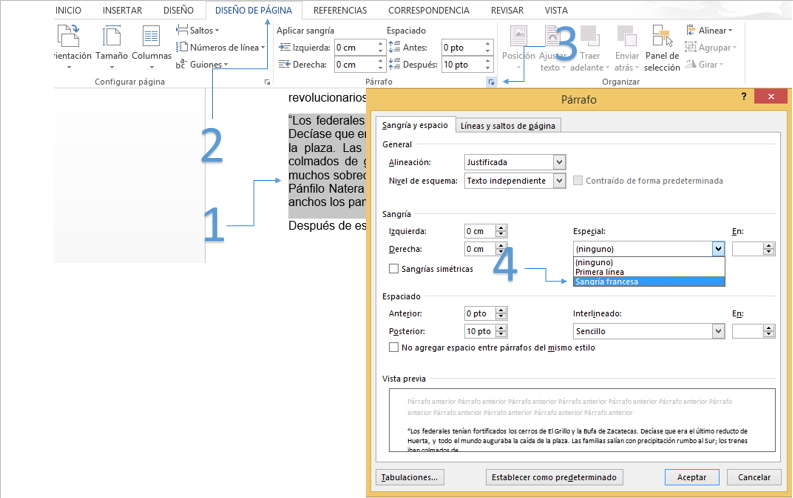Enable the Sangrías simétricas checkbox
Viewport: 793px width, 498px height.
tap(394, 269)
